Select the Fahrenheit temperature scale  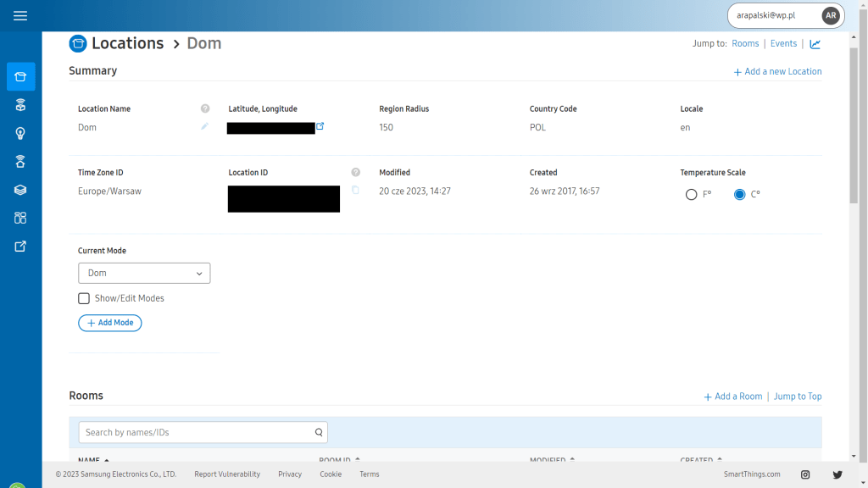(x=692, y=195)
